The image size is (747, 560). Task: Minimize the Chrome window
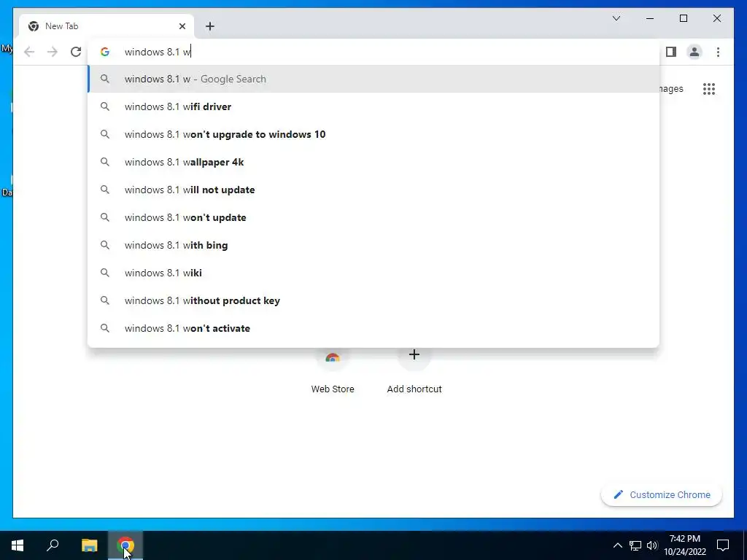[x=650, y=18]
